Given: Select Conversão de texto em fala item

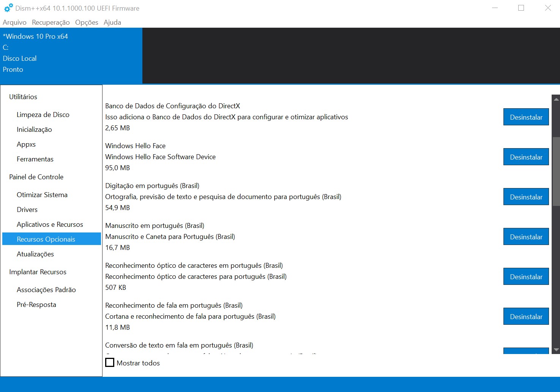Looking at the screenshot, I should (x=179, y=345).
